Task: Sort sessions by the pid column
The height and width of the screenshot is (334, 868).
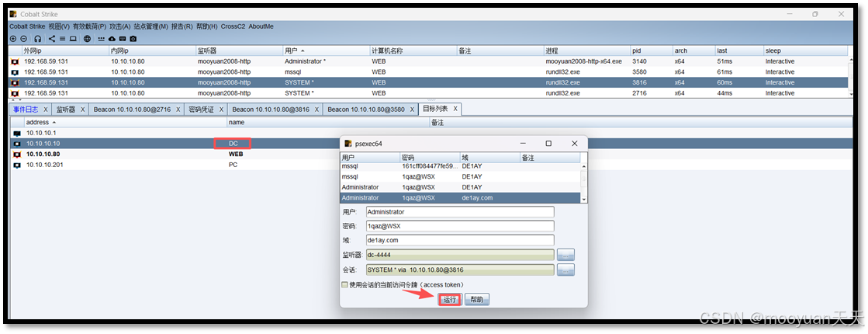Action: click(x=652, y=50)
